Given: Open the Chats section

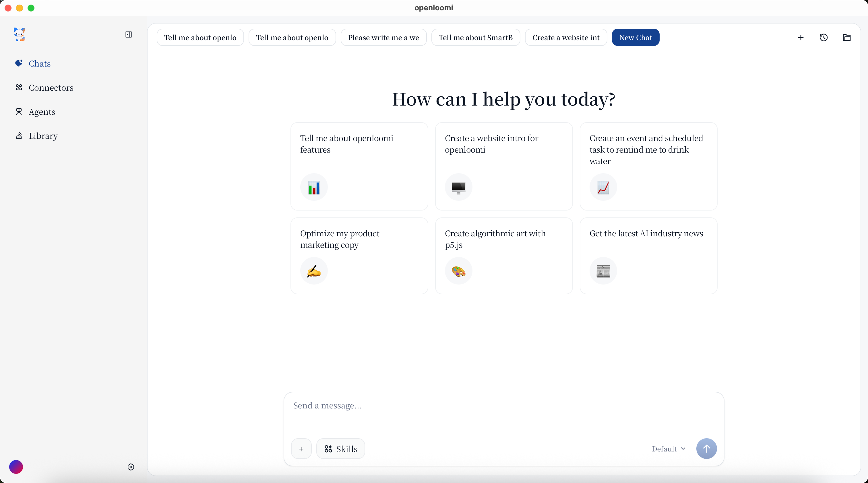Looking at the screenshot, I should pos(33,64).
